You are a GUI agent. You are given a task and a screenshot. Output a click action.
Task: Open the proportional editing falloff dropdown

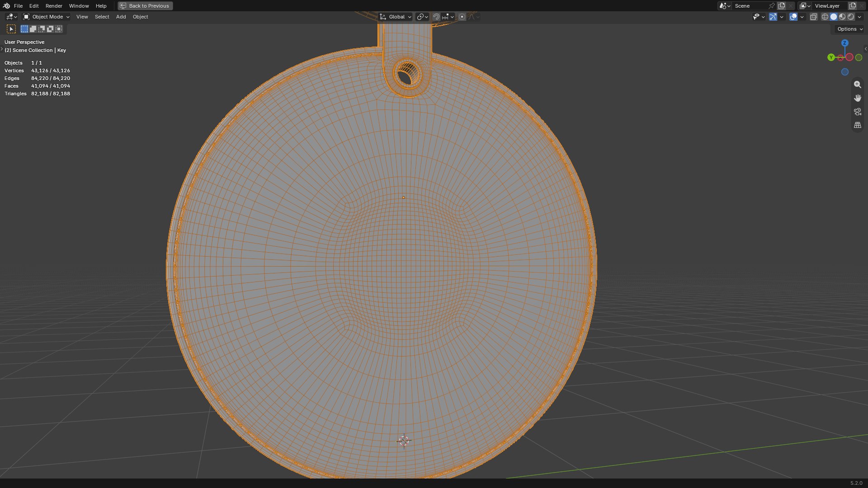(474, 17)
